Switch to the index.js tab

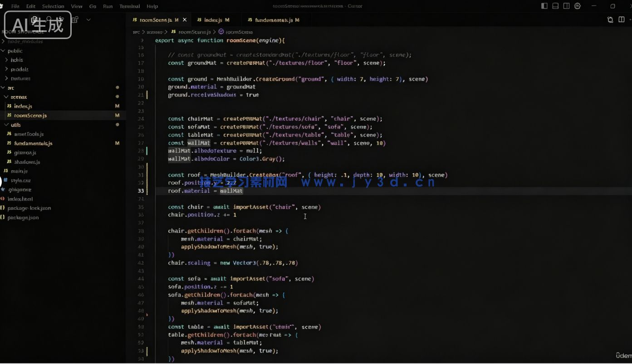212,20
